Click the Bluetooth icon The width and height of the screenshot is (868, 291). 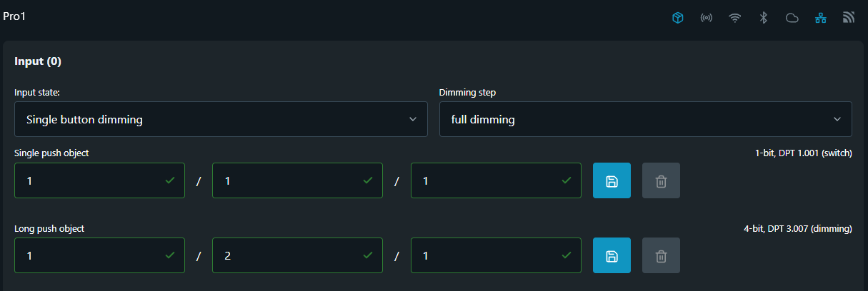pos(763,18)
